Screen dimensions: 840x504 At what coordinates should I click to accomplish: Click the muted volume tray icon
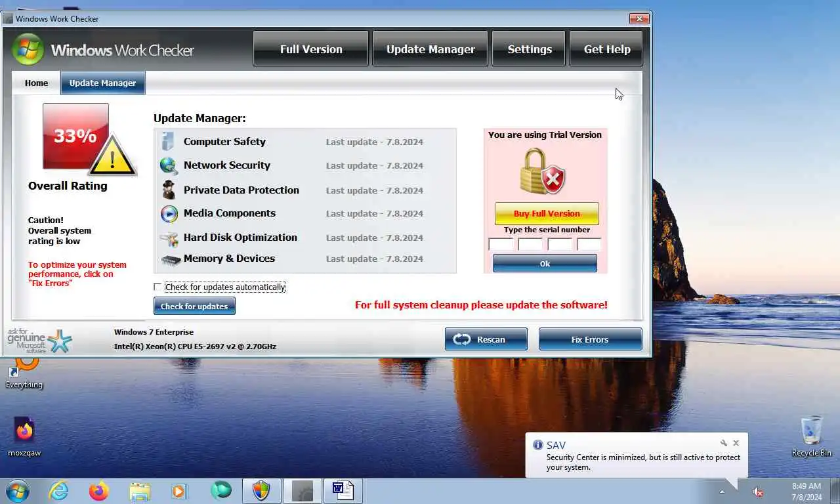click(x=757, y=492)
